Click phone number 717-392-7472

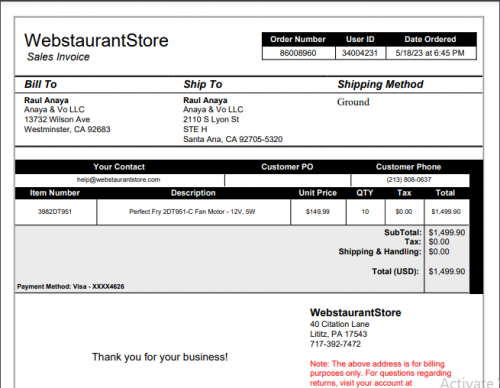pyautogui.click(x=335, y=344)
